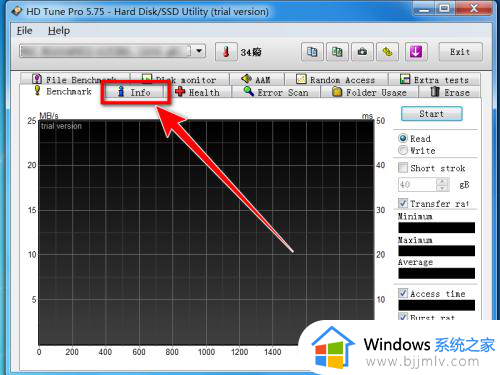Image resolution: width=500 pixels, height=375 pixels.
Task: Click the short stroke gB value field
Action: tap(417, 185)
